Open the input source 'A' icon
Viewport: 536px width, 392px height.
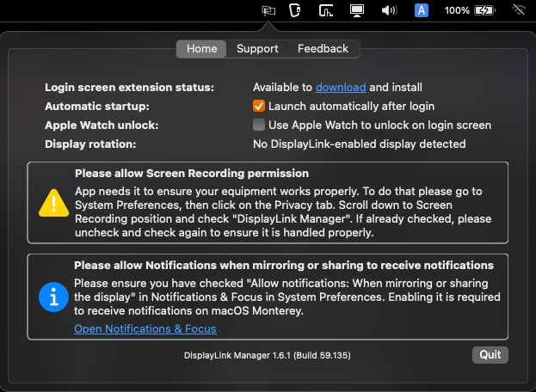tap(422, 10)
